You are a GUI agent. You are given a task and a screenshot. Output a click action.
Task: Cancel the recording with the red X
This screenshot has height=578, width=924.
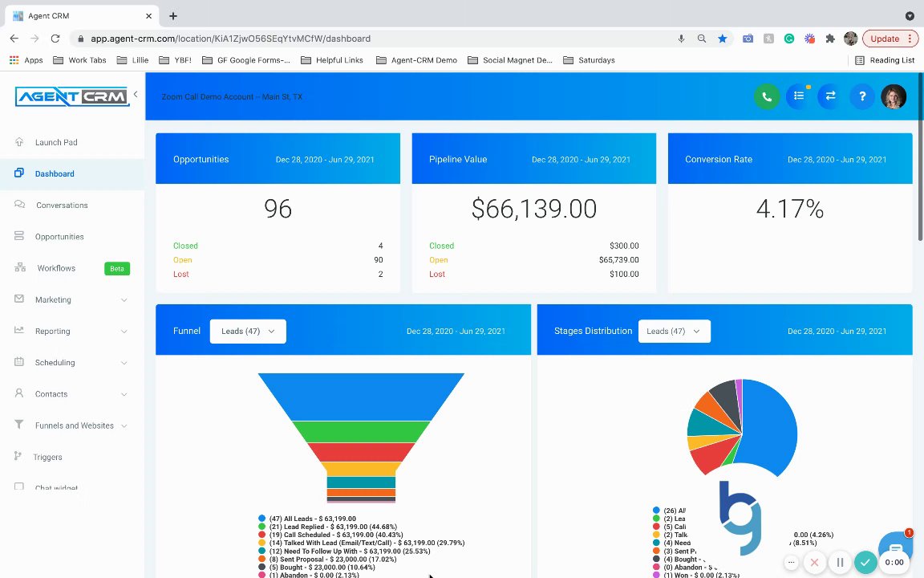click(x=814, y=563)
